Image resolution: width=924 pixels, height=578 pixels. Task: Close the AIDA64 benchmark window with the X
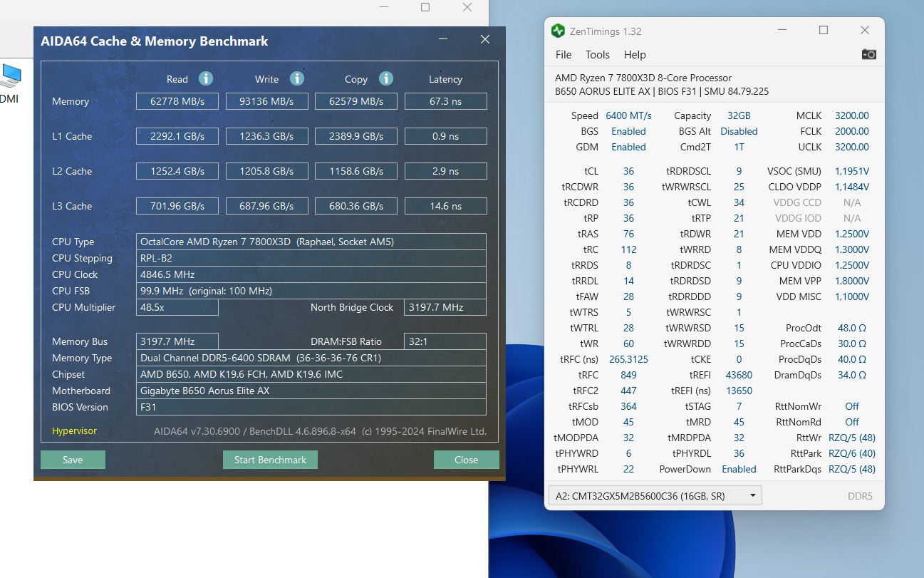pyautogui.click(x=485, y=40)
